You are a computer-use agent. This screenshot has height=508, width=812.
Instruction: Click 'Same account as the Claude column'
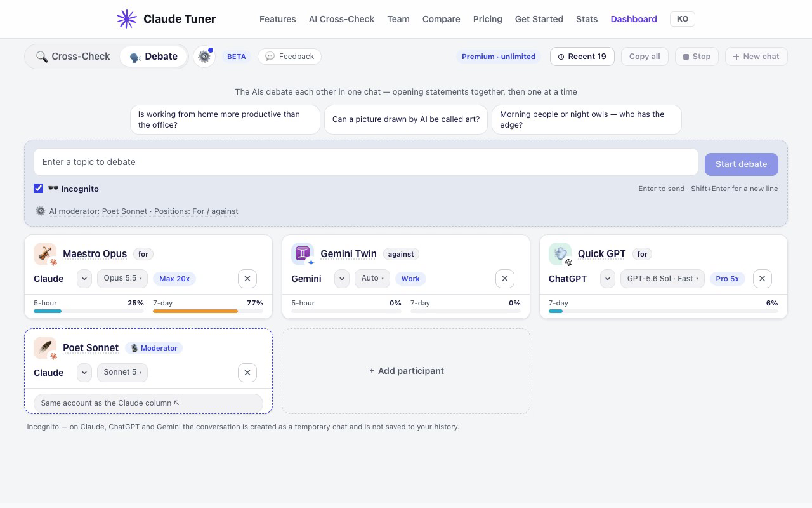pos(148,403)
